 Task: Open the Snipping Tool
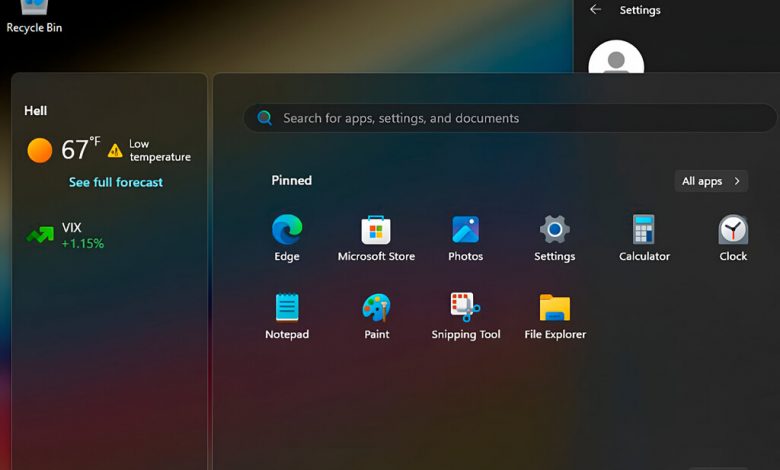(x=466, y=316)
